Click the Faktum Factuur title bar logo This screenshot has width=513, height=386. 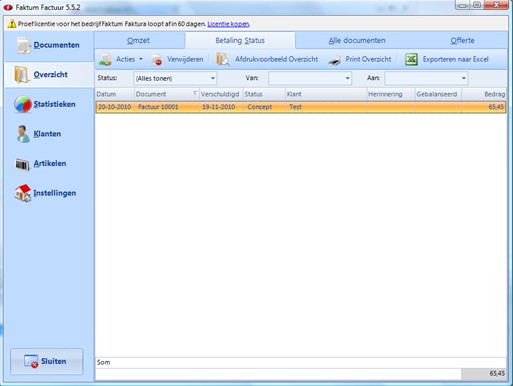coord(8,7)
